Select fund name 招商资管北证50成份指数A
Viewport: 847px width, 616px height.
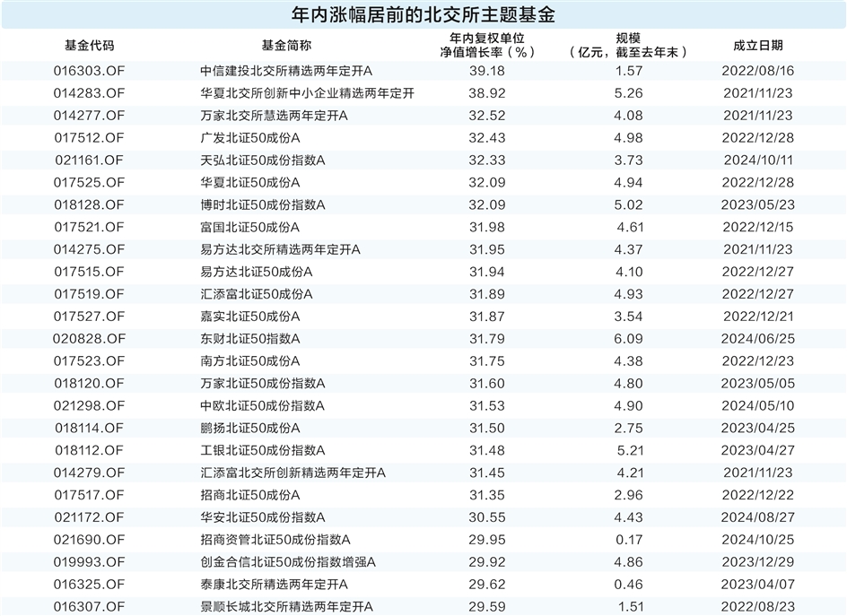click(x=275, y=540)
